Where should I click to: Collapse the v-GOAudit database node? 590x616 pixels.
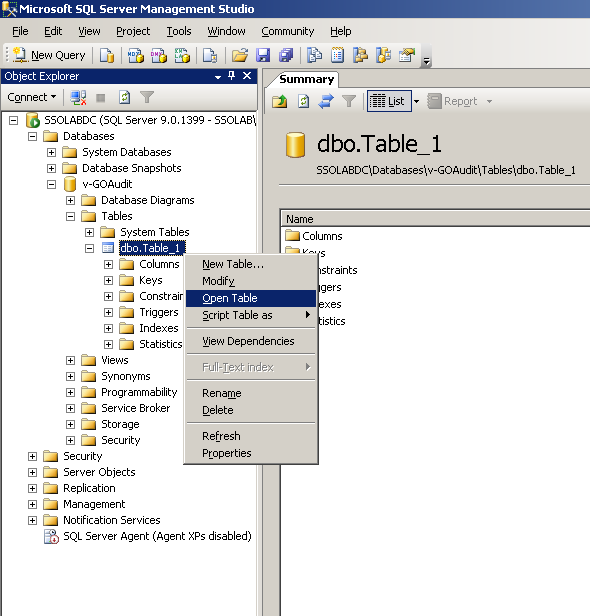point(51,185)
